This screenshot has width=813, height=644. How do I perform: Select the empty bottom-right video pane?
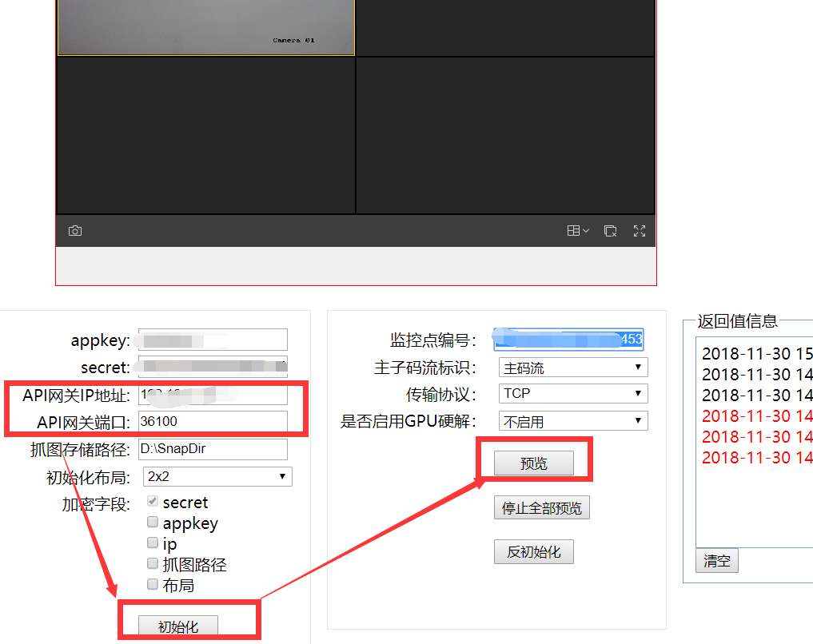[505, 135]
